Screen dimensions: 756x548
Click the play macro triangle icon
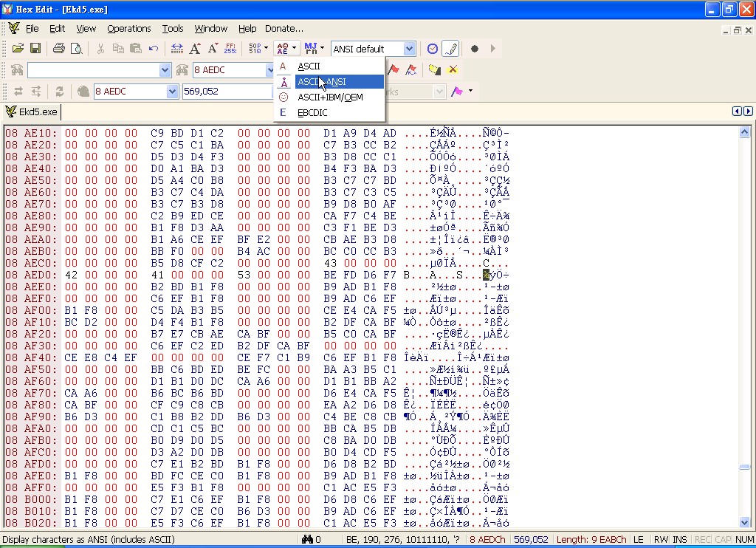(492, 48)
